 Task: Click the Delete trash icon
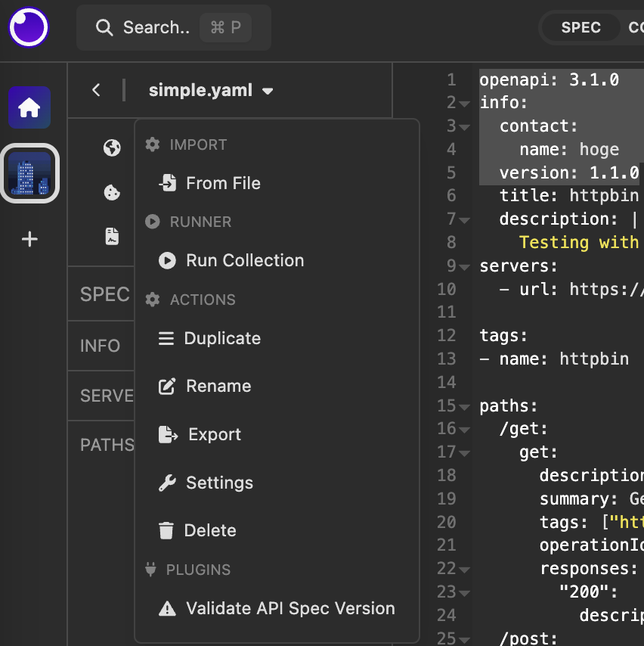166,530
